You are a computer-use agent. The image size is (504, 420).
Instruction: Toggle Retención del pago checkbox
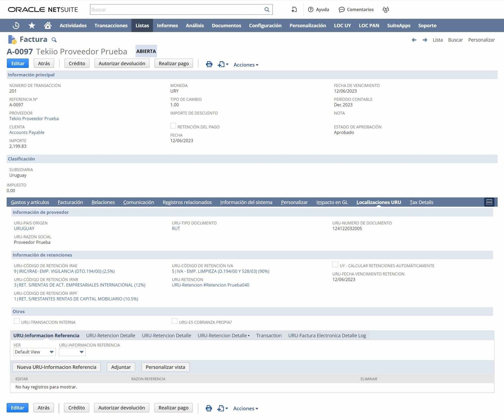pyautogui.click(x=173, y=126)
